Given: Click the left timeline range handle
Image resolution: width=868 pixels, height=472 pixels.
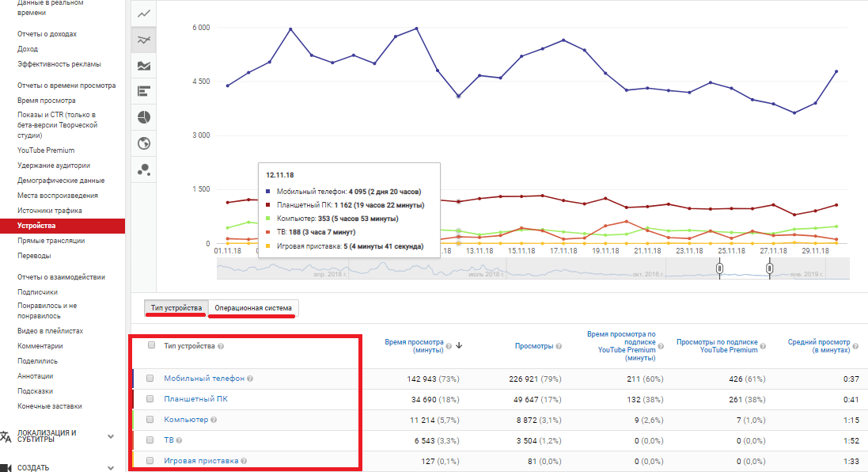Looking at the screenshot, I should [719, 268].
